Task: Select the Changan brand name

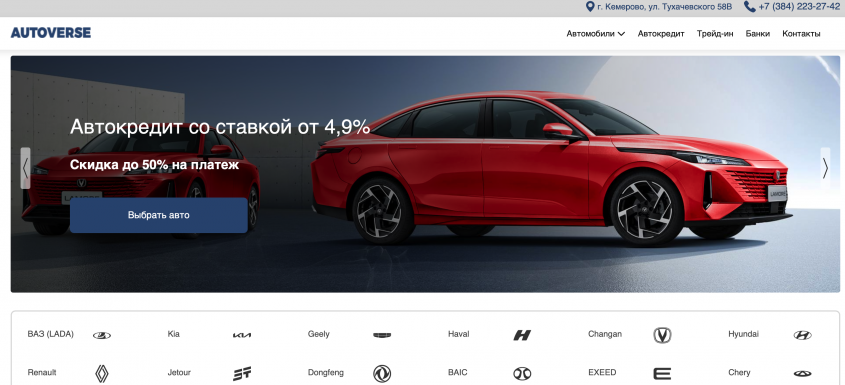Action: (605, 334)
